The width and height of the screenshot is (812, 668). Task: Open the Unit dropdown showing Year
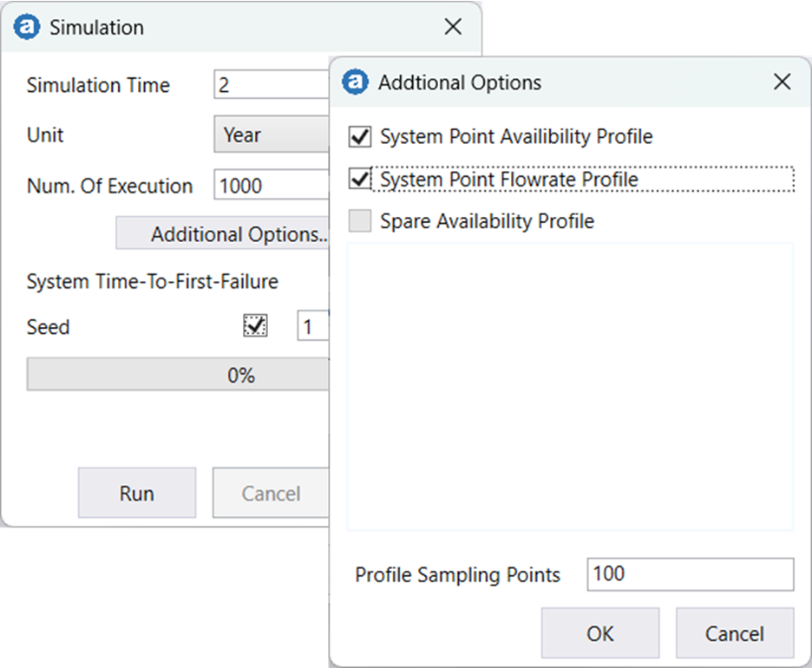point(271,134)
